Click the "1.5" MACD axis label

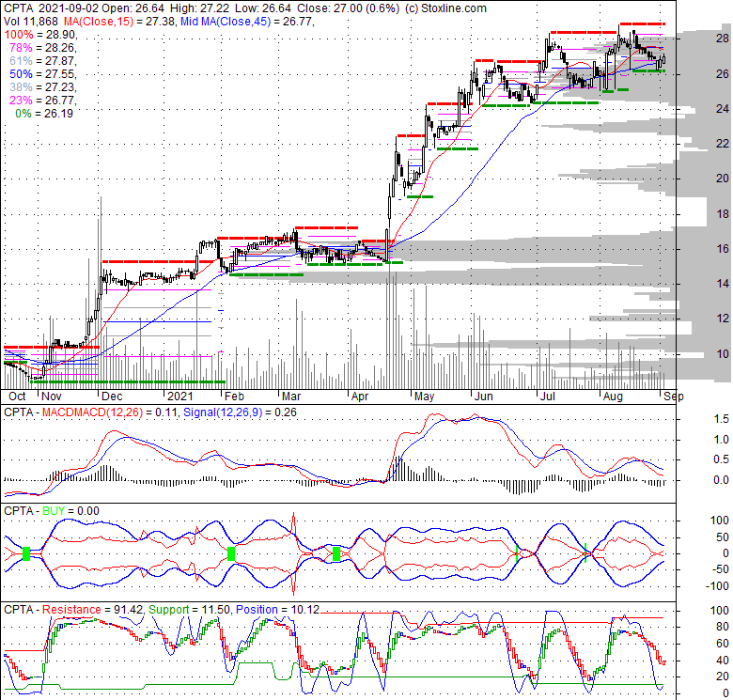point(722,419)
